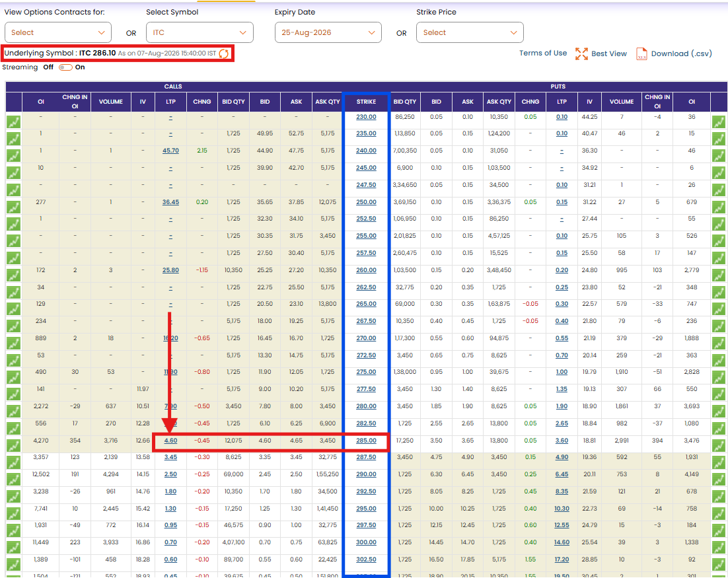Screen dimensions: 728x578
Task: Toggle the Streaming switch on
Action: pyautogui.click(x=65, y=67)
